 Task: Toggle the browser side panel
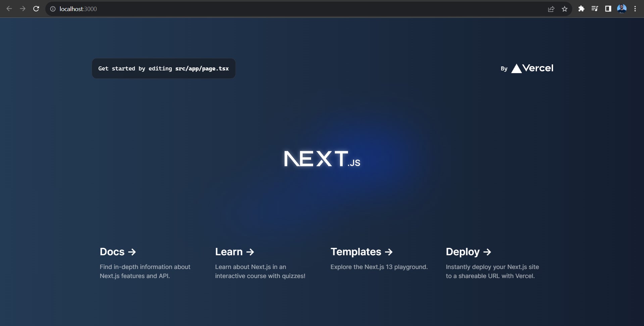[608, 9]
